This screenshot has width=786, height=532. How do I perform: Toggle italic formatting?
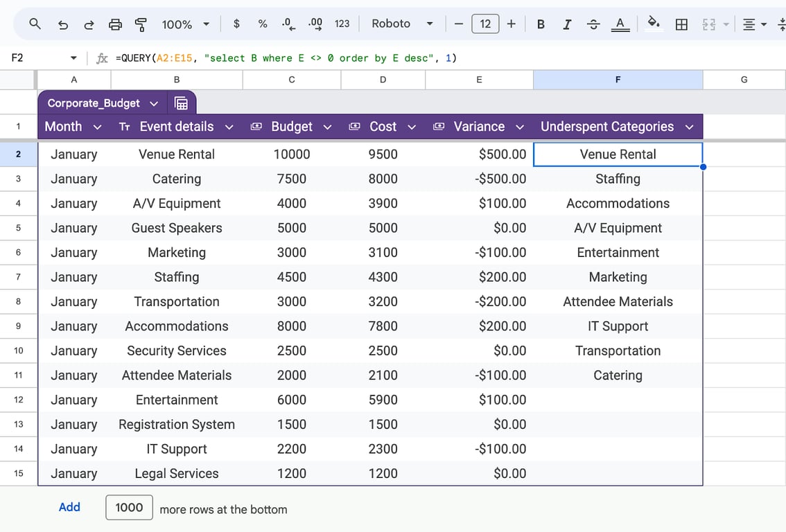pos(567,24)
